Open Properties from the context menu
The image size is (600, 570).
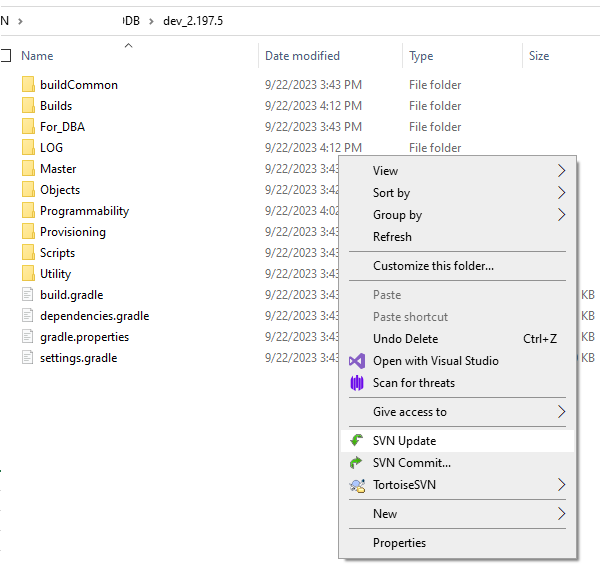pos(399,543)
